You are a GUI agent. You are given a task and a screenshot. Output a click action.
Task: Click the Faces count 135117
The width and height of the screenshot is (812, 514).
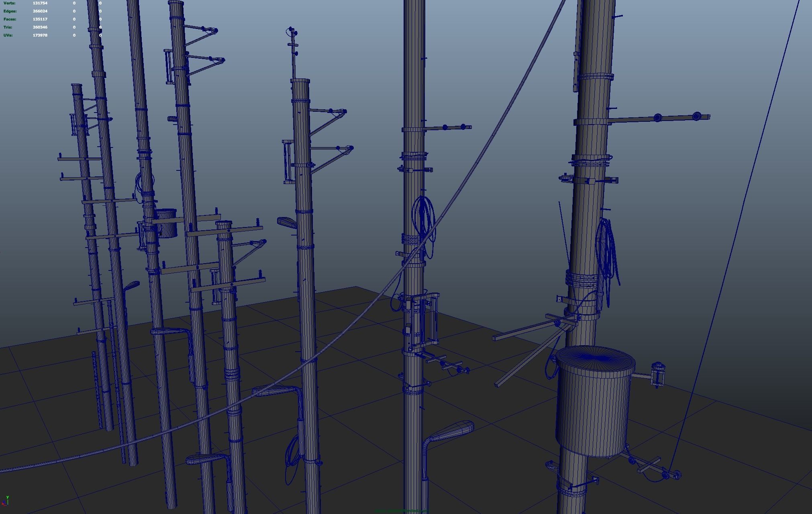40,19
